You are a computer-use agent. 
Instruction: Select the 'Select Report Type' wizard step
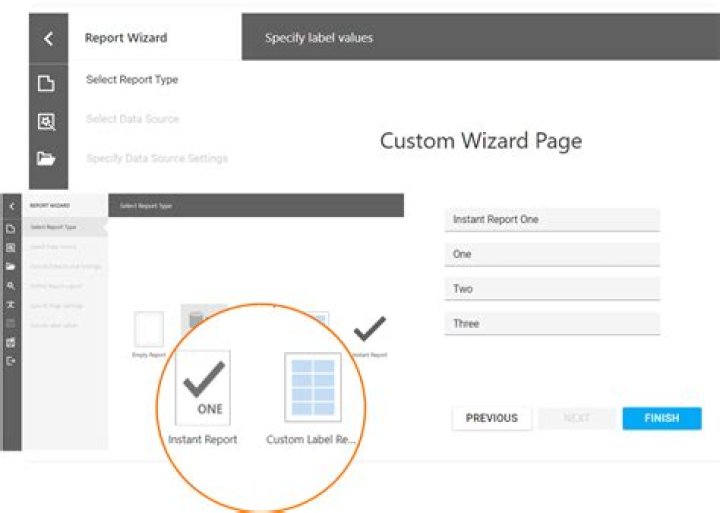pyautogui.click(x=132, y=80)
